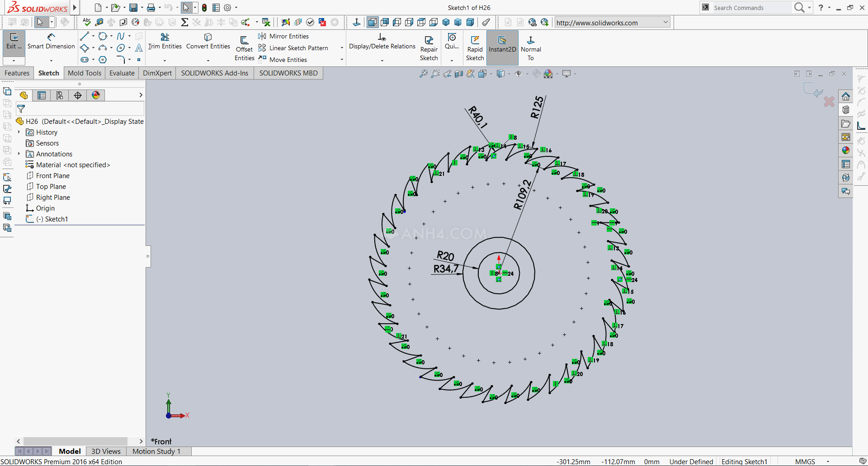Expand manager panel tabs right chevron
Image resolution: width=868 pixels, height=466 pixels.
pos(141,95)
